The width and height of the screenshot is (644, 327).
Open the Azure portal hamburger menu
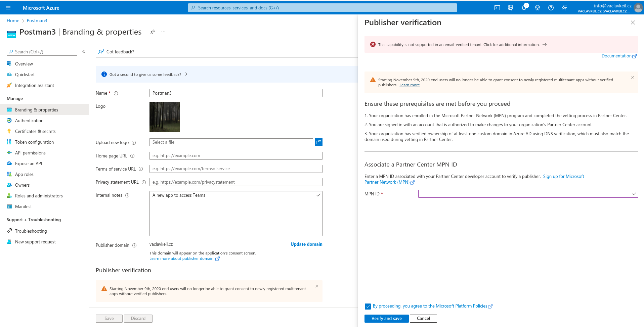pyautogui.click(x=8, y=8)
